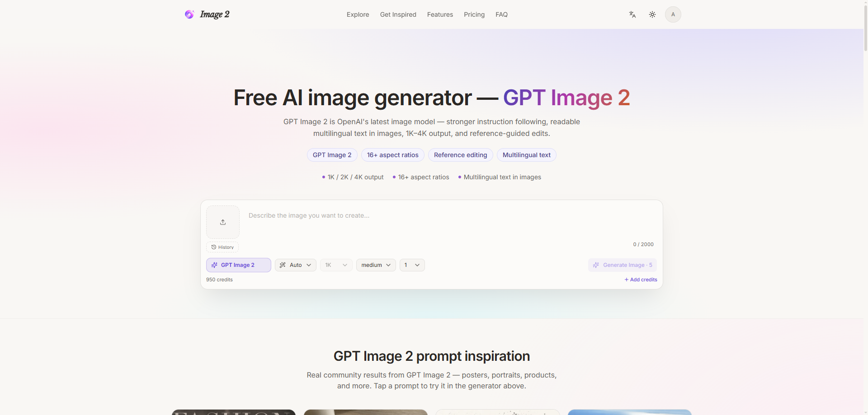868x415 pixels.
Task: Open the Explore nav item
Action: 358,14
